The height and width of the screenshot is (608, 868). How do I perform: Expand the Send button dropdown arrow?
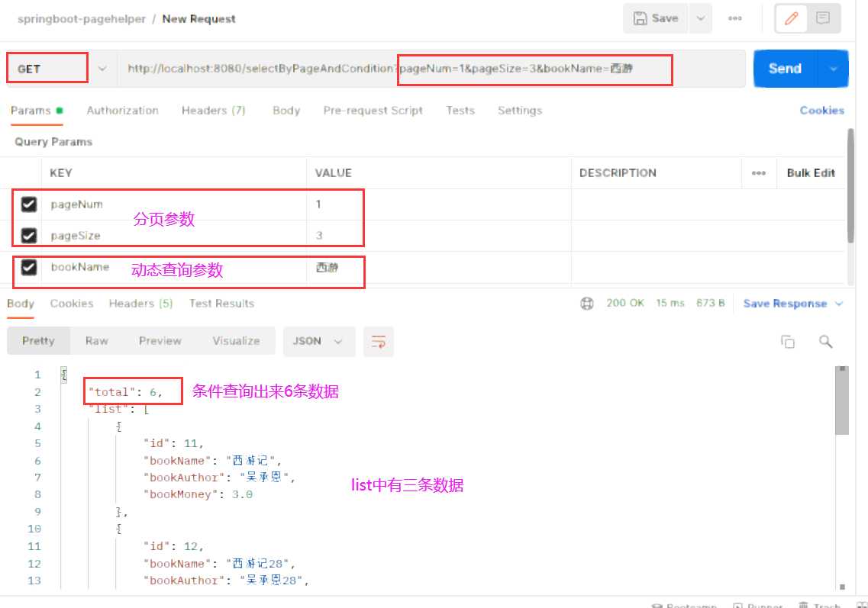[833, 69]
